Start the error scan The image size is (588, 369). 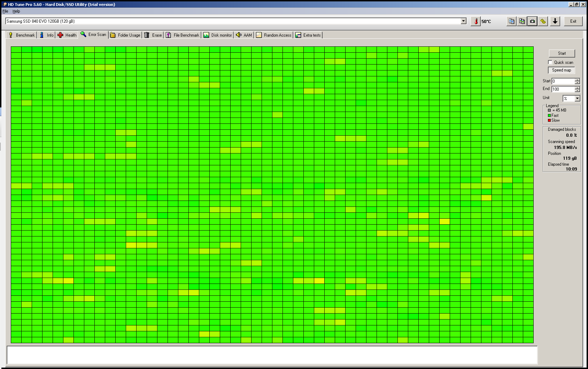562,53
